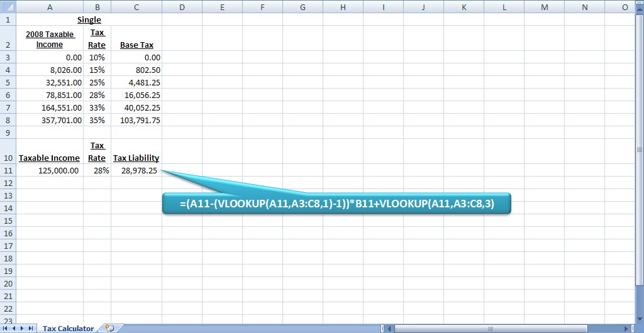The height and width of the screenshot is (333, 644).
Task: Click the 'Base Tax' header cell
Action: [136, 38]
